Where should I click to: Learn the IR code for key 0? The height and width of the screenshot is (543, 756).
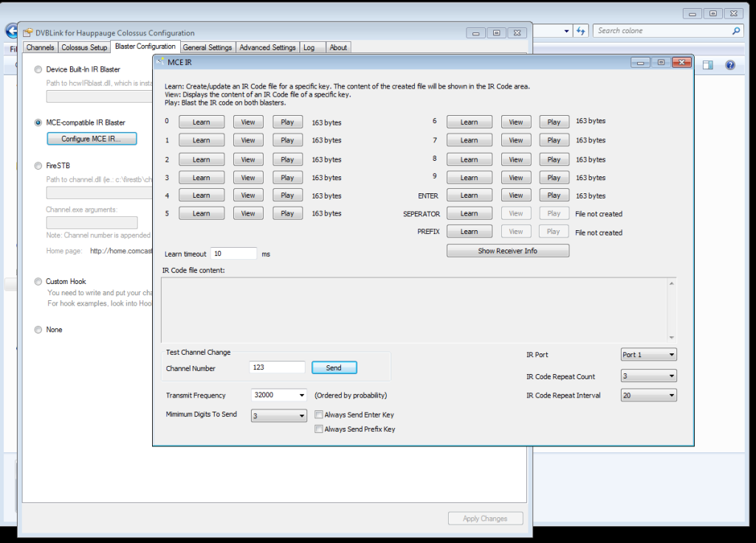tap(202, 122)
